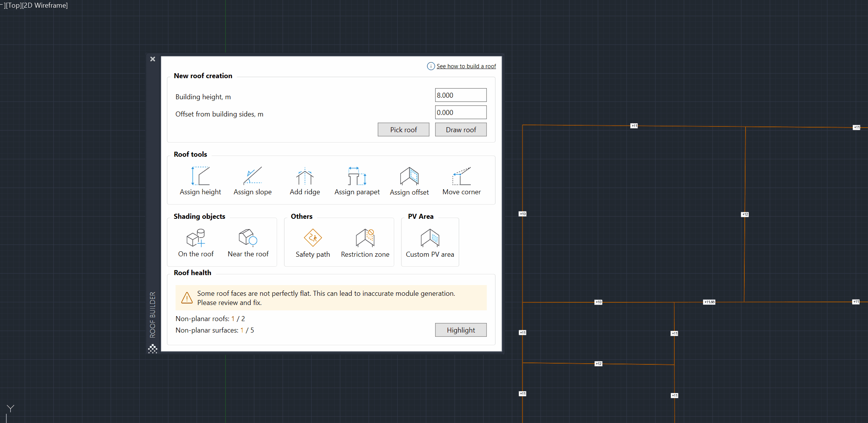This screenshot has height=423, width=868.
Task: Select the Assign parapet tool
Action: pos(357,180)
